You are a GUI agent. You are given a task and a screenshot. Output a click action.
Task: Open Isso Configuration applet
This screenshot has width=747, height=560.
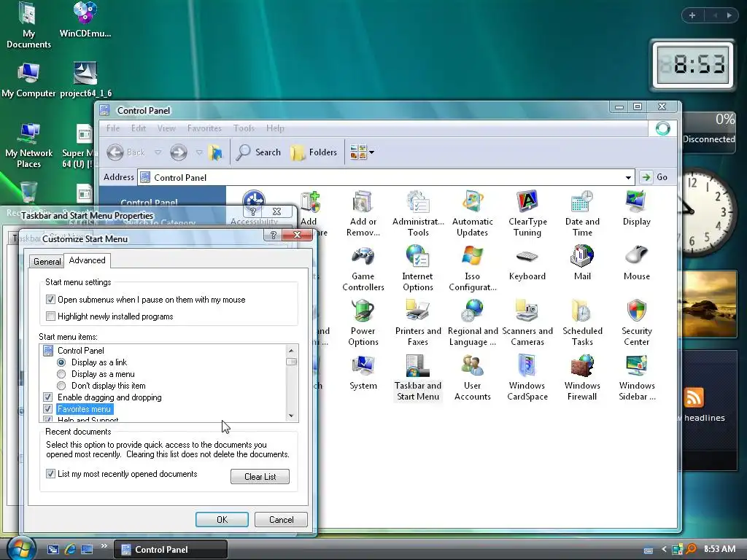pos(472,268)
